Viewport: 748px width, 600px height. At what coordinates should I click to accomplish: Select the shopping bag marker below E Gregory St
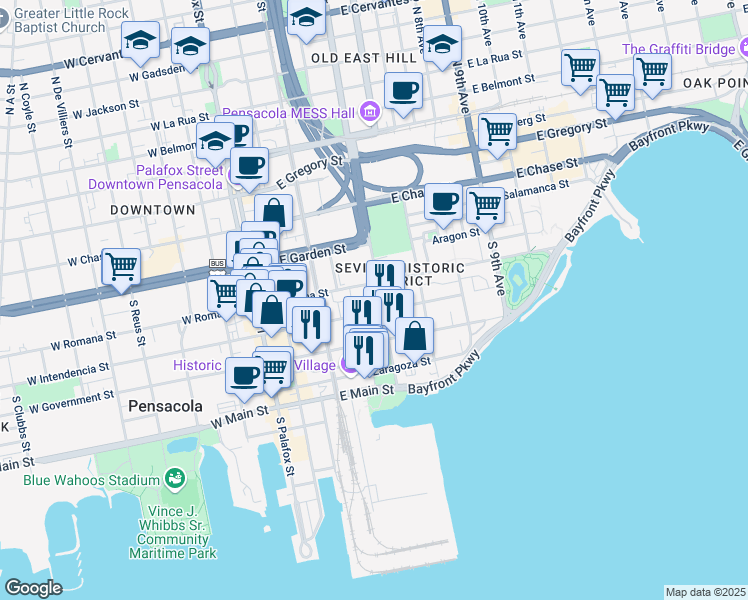point(273,211)
